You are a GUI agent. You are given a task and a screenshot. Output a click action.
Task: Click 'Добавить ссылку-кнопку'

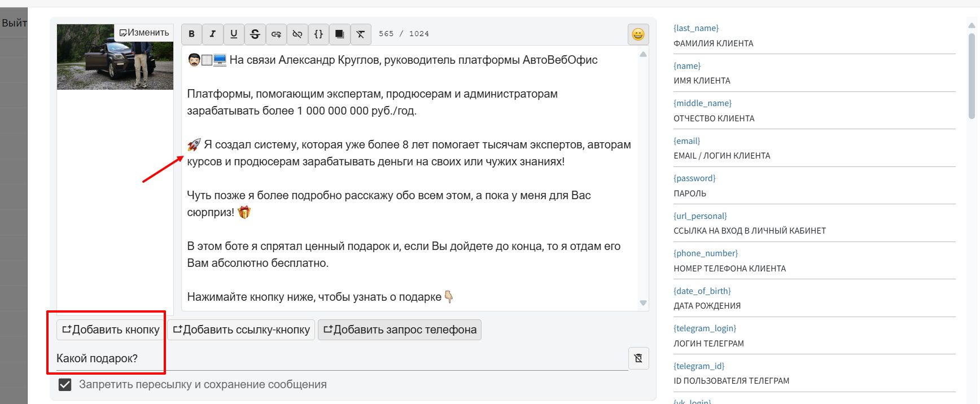241,330
